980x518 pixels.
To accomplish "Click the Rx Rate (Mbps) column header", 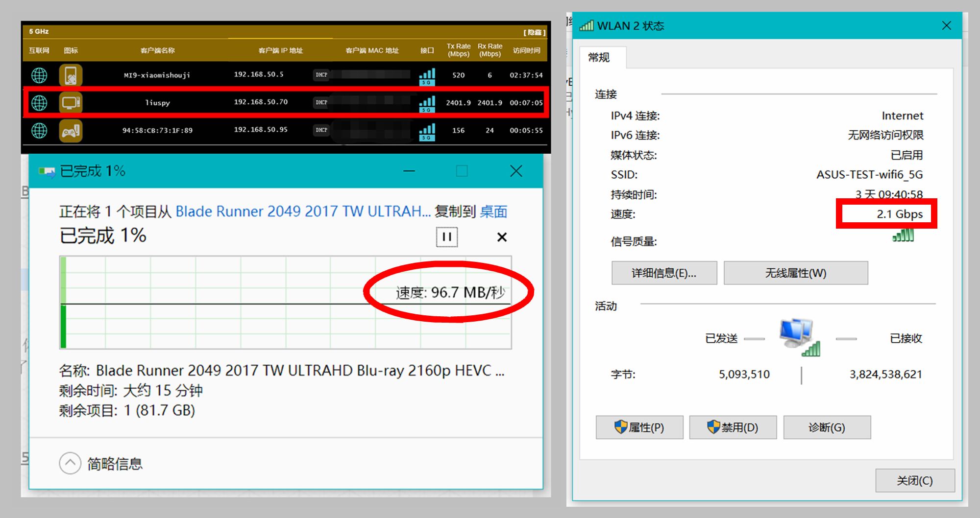I will point(490,50).
